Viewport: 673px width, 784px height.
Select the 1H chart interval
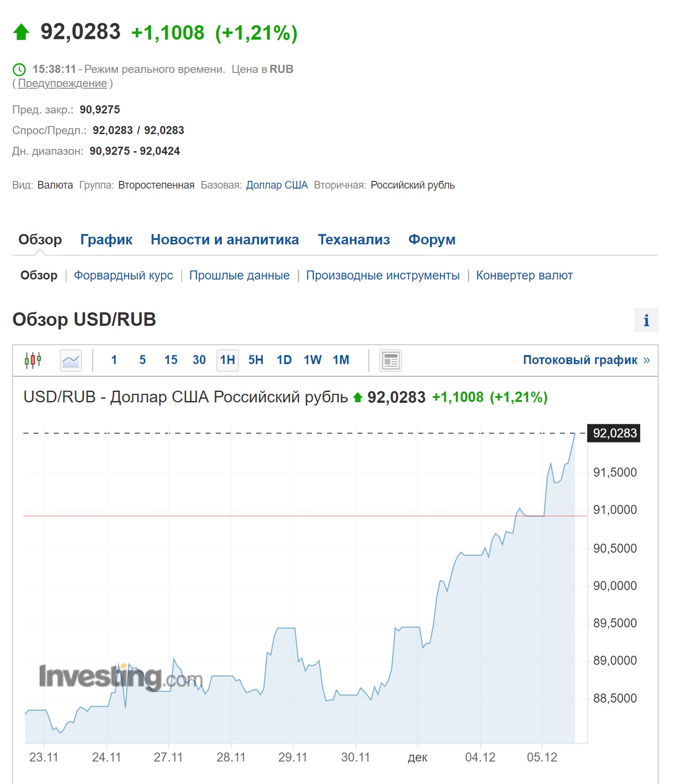[x=227, y=360]
